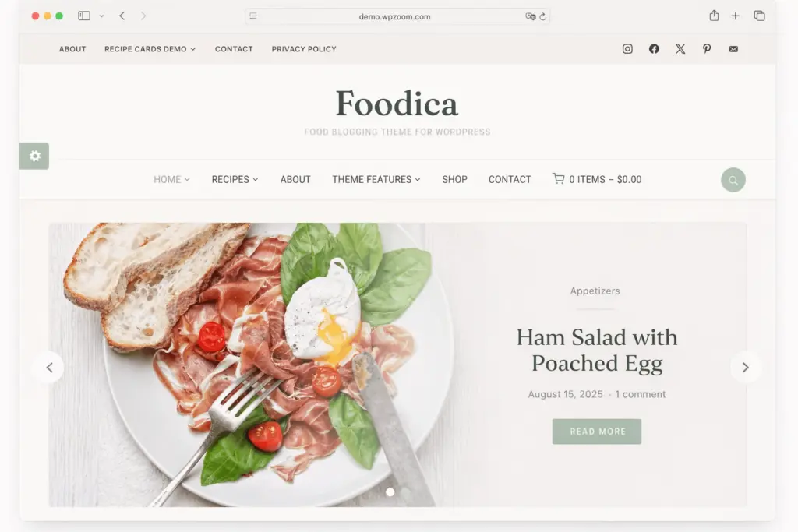Open the green search button
This screenshot has width=798, height=532.
733,179
